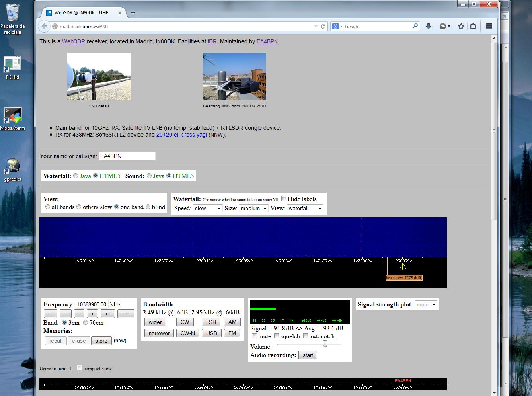This screenshot has height=396, width=532.
Task: Click the reload page icon in address bar
Action: tap(323, 27)
